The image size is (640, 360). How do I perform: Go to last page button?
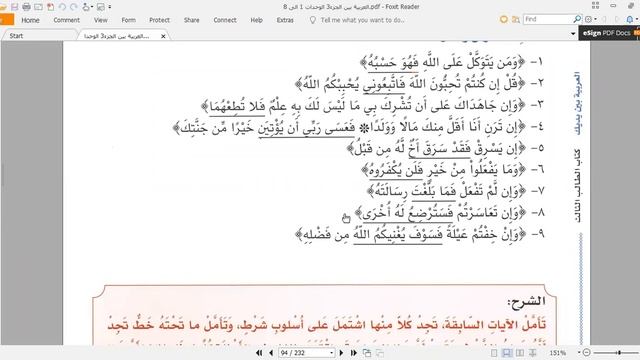pos(353,353)
